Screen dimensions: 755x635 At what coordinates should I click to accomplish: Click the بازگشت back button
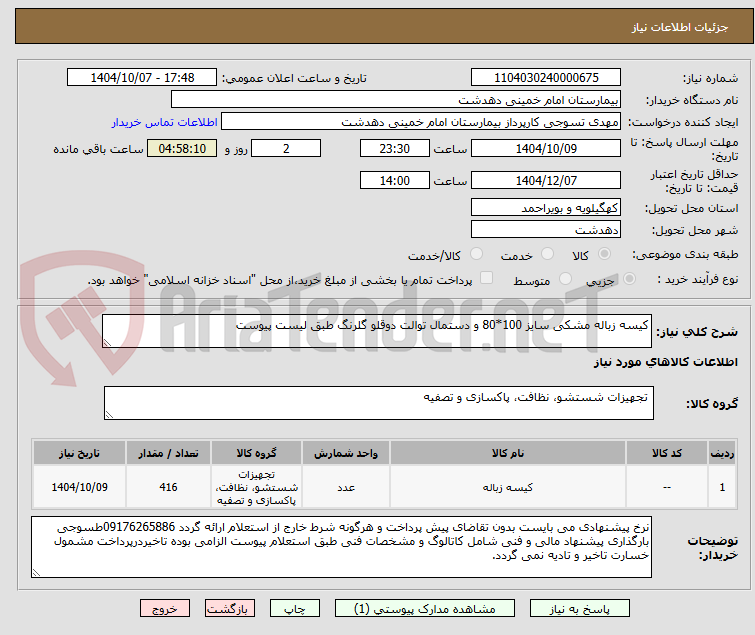230,609
